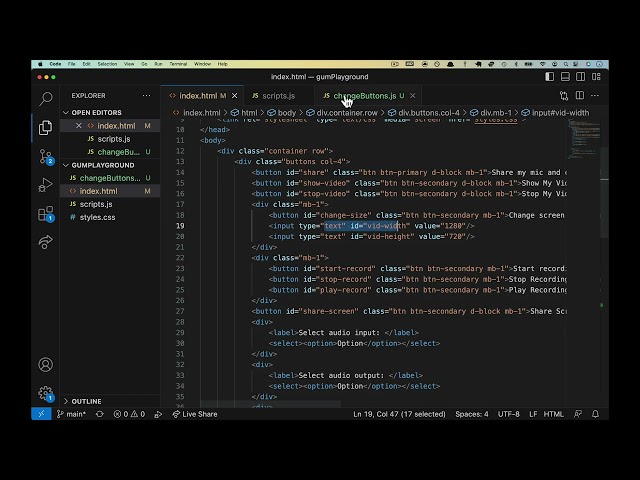Open the Terminal menu

(178, 64)
